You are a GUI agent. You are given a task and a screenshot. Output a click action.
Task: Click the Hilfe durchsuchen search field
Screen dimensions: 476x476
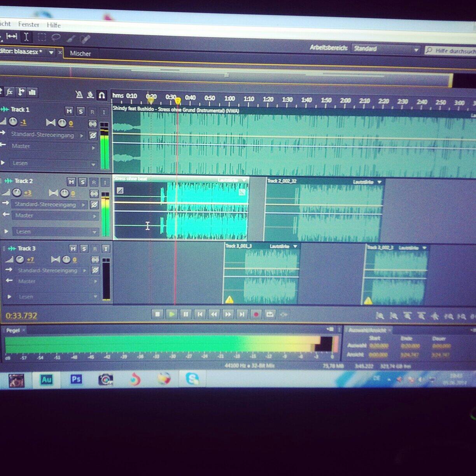coord(451,51)
